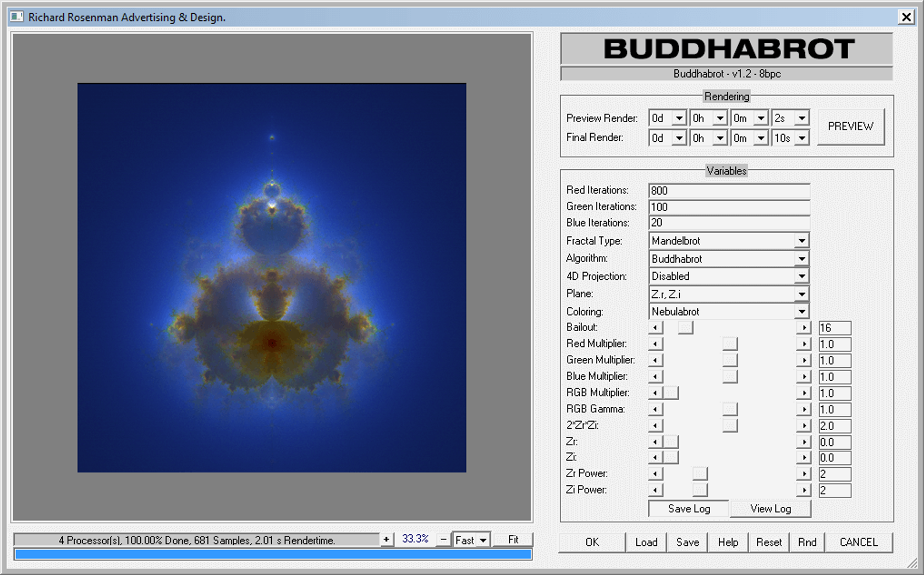Decrease RGB Gamma with the left arrow
Viewport: 924px width, 575px height.
pyautogui.click(x=655, y=409)
